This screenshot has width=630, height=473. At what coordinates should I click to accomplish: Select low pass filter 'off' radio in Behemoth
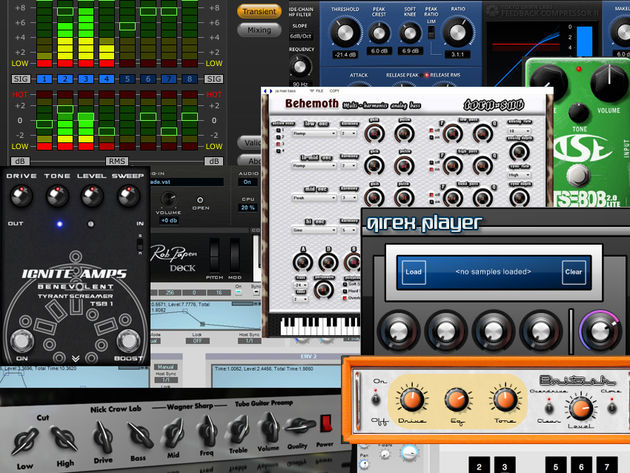432,131
